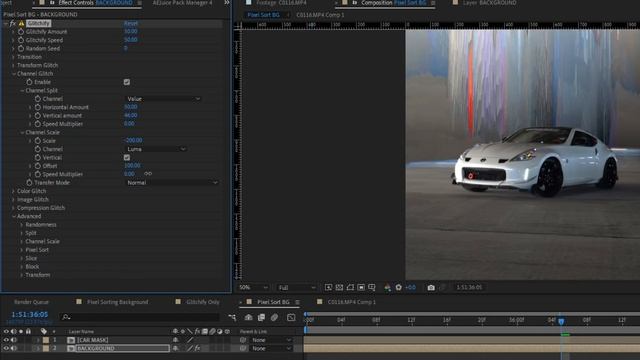640x360 pixels.
Task: Click the Glitchify warning triangle icon
Action: (21, 23)
